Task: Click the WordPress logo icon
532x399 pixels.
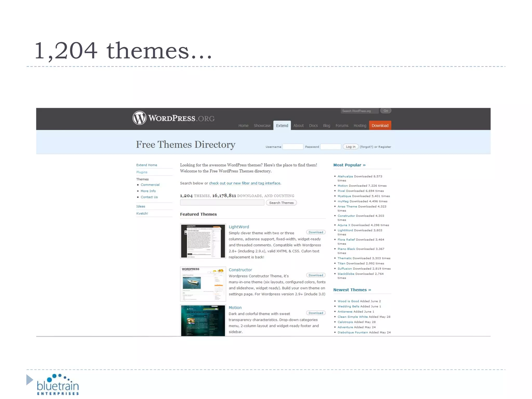Action: 139,118
